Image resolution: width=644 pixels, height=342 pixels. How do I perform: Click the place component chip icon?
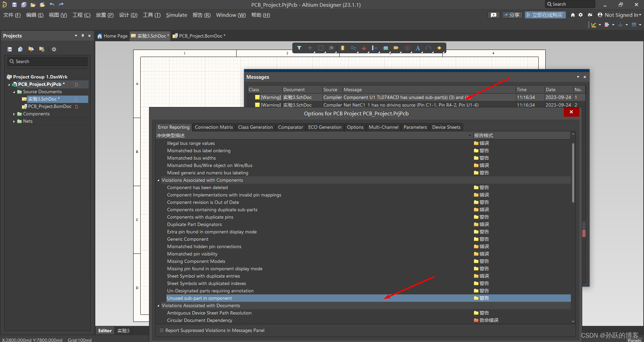pyautogui.click(x=342, y=48)
